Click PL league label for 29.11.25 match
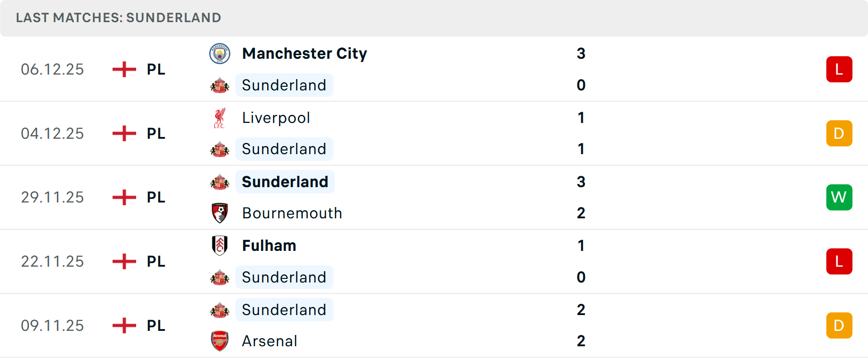This screenshot has width=868, height=358. point(156,198)
